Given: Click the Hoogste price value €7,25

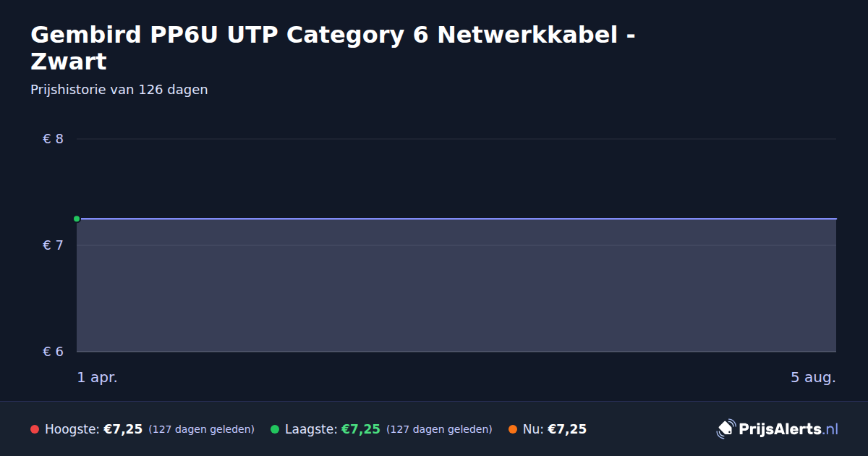Looking at the screenshot, I should tap(123, 429).
